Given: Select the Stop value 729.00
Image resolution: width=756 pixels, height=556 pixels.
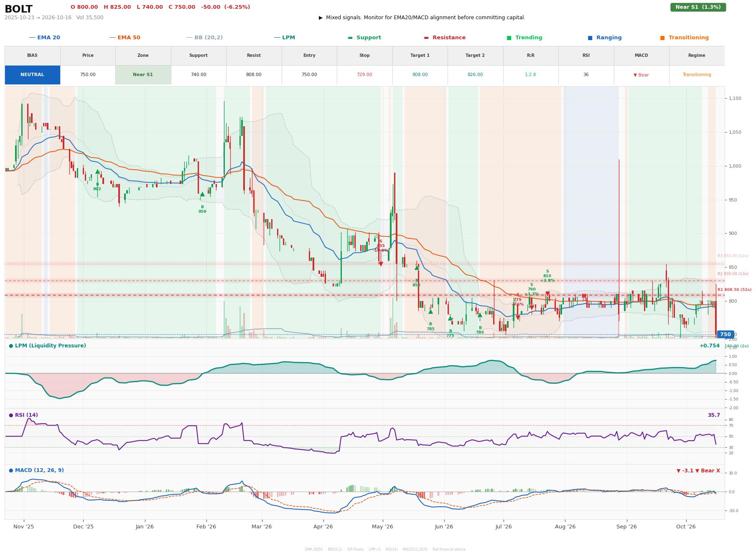Looking at the screenshot, I should tap(364, 75).
